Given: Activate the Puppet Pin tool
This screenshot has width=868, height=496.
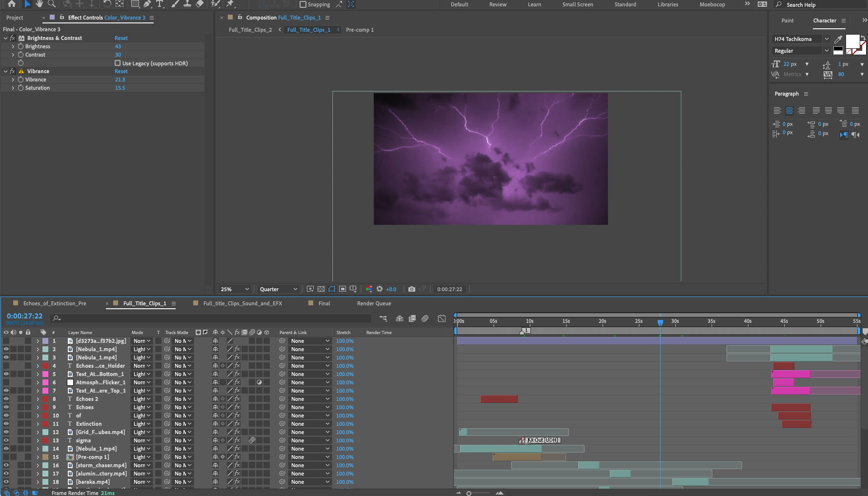Looking at the screenshot, I should tap(230, 4).
